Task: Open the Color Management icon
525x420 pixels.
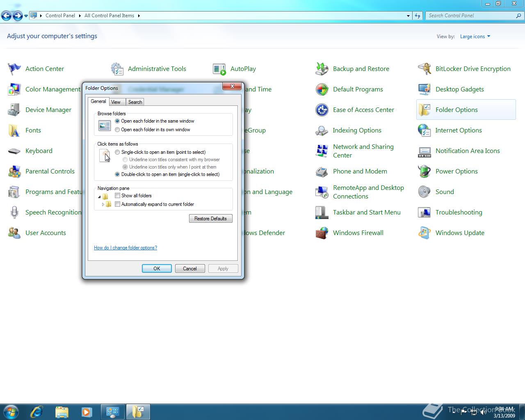Action: 14,89
